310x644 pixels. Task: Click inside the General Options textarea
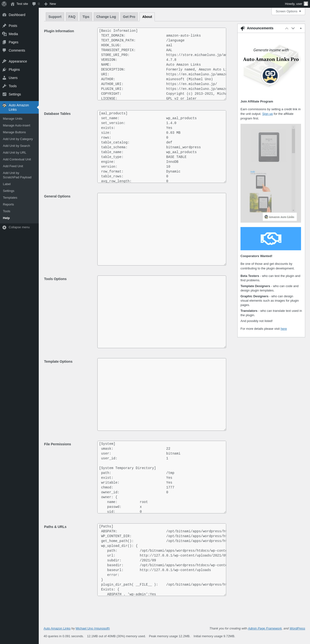coord(162,229)
